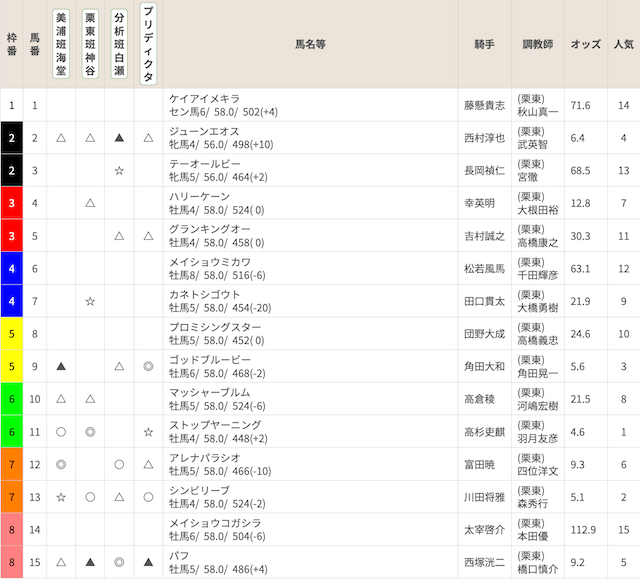Click the filled triangle プリディクタ mark for パフ

[148, 562]
